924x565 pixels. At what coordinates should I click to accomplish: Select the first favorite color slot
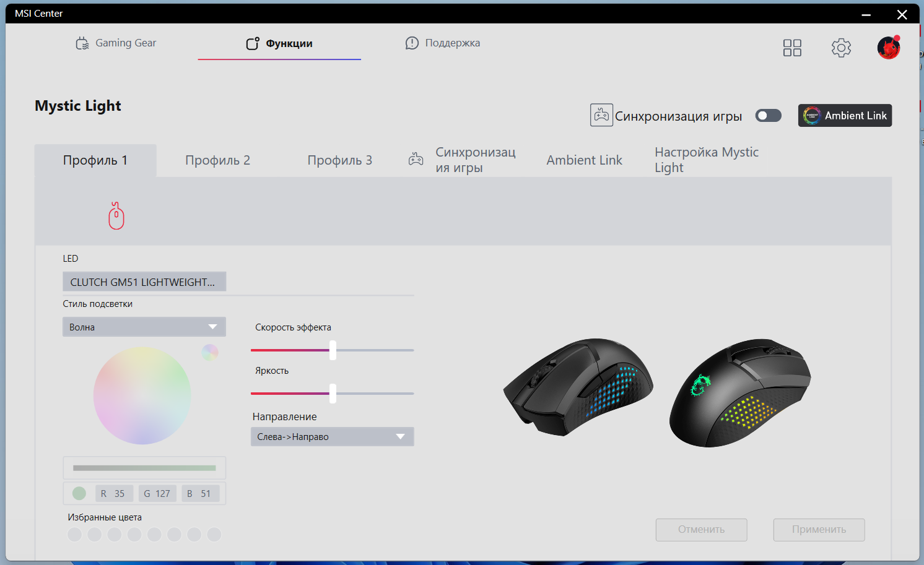point(75,534)
